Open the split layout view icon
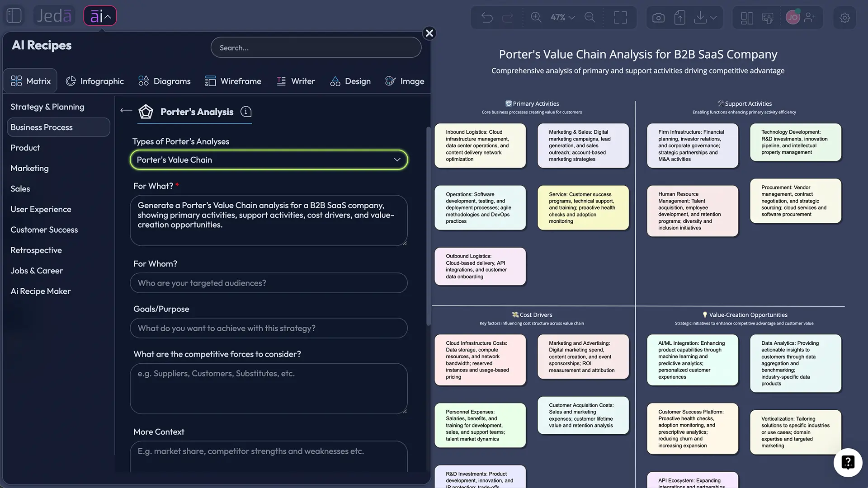 click(747, 18)
